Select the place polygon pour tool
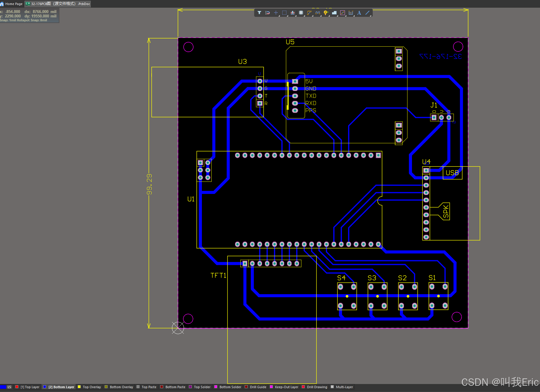Image resolution: width=540 pixels, height=392 pixels. [334, 13]
